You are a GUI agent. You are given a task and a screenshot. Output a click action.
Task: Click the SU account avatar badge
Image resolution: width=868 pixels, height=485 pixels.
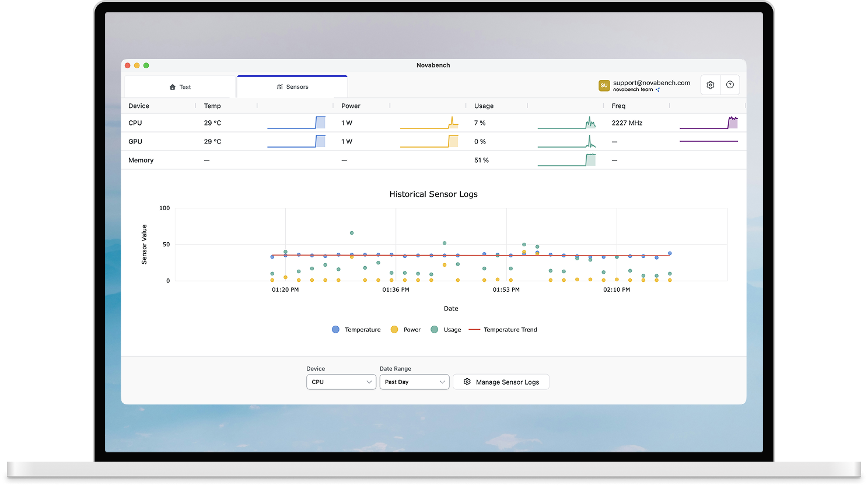[604, 85]
